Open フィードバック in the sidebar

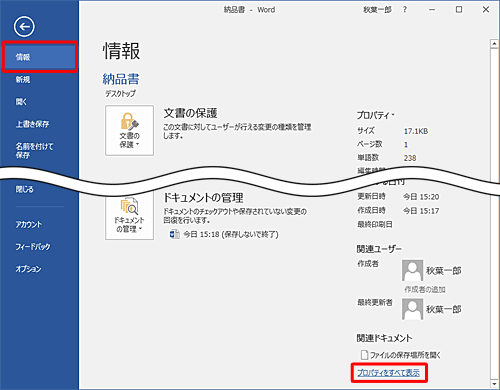click(x=33, y=247)
